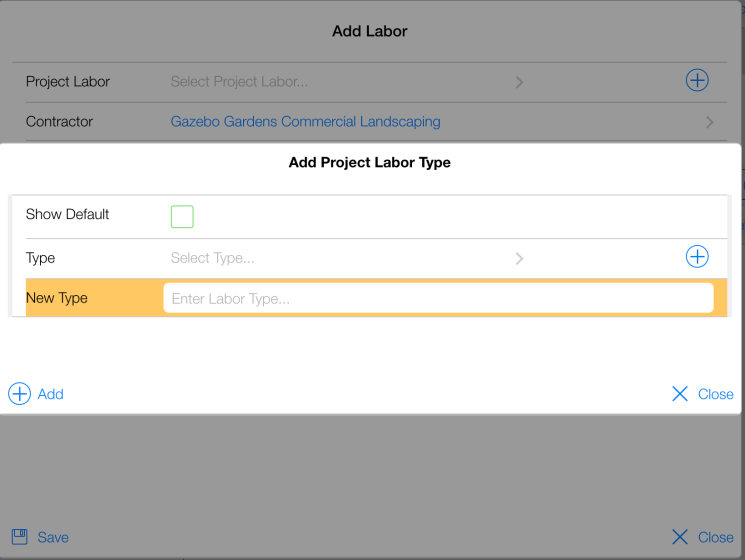Open Gazebo Gardens Commercial Landscaping contractor
745x560 pixels.
point(305,122)
